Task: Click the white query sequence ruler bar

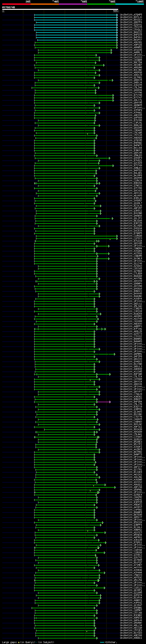Action: [x=60, y=9]
